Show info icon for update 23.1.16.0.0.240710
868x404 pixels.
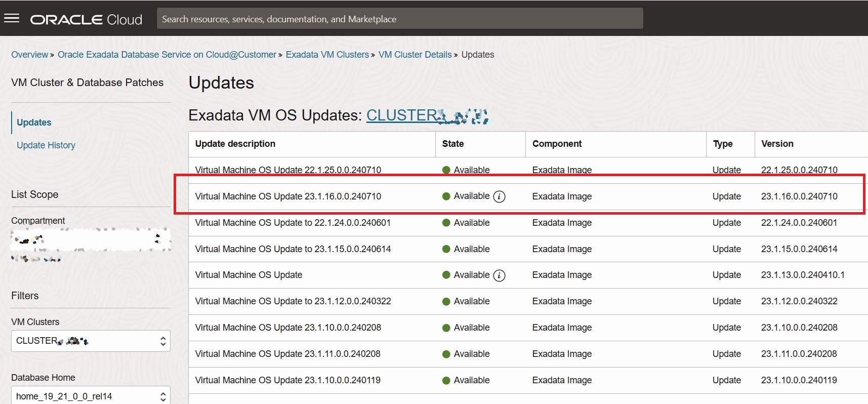pos(499,196)
